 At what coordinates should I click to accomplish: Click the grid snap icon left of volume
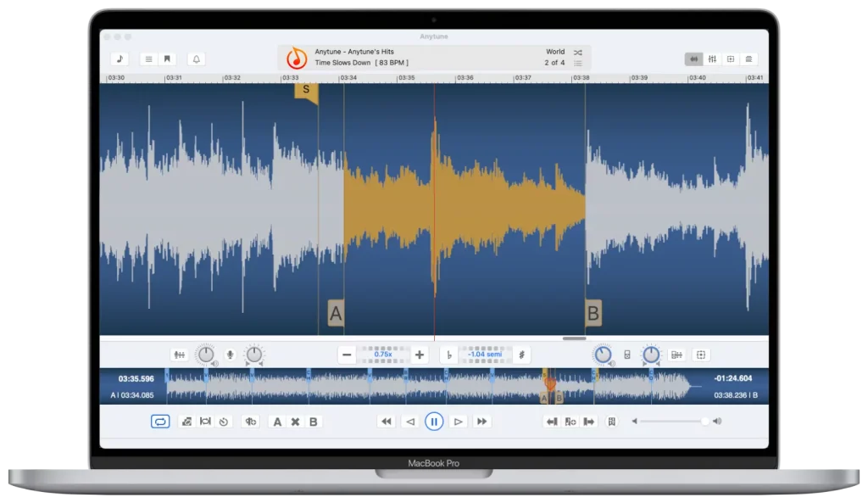pos(612,422)
